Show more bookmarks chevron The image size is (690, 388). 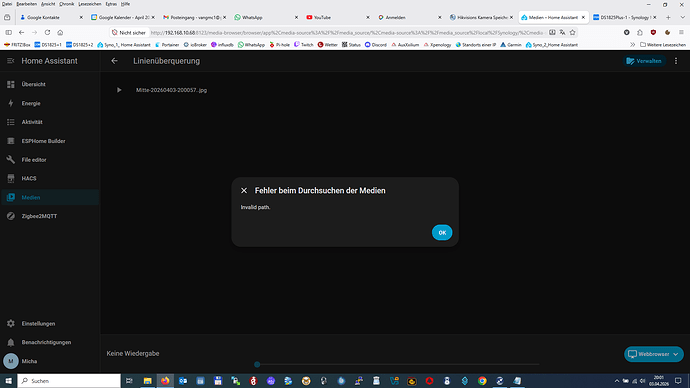pos(632,45)
